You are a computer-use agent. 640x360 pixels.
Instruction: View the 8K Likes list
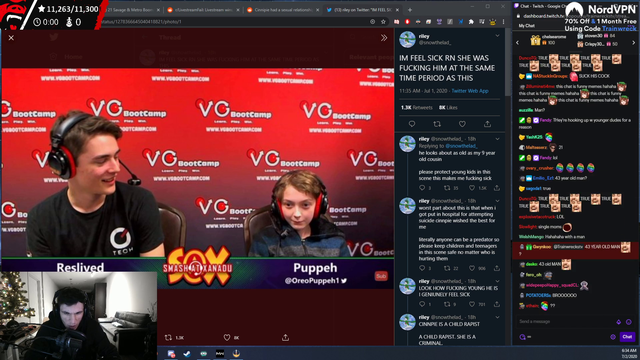[x=448, y=108]
